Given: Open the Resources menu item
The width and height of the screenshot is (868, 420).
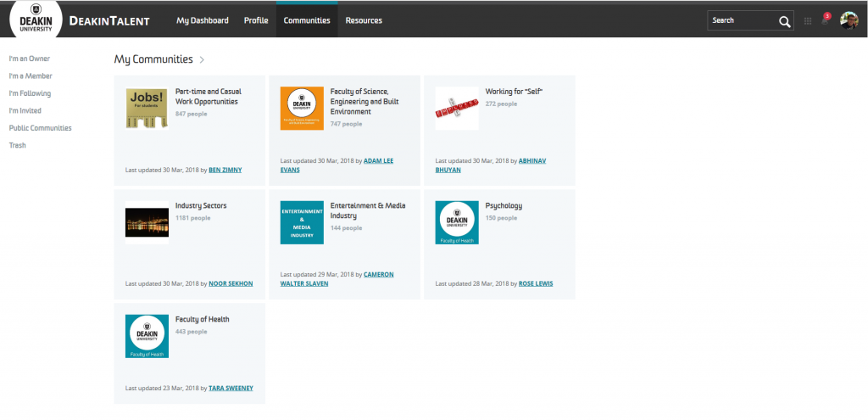Looking at the screenshot, I should tap(364, 20).
